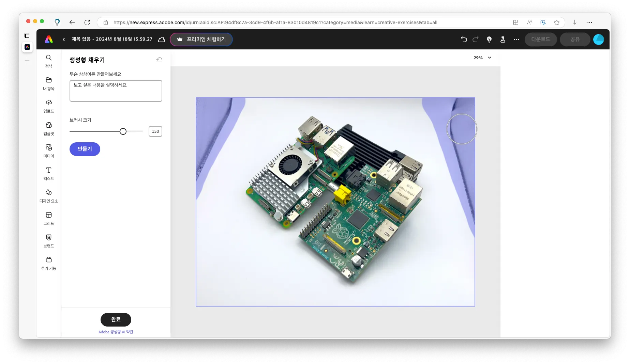Viewport: 630px width, 364px height.
Task: Click the browser back arrow
Action: click(x=72, y=22)
